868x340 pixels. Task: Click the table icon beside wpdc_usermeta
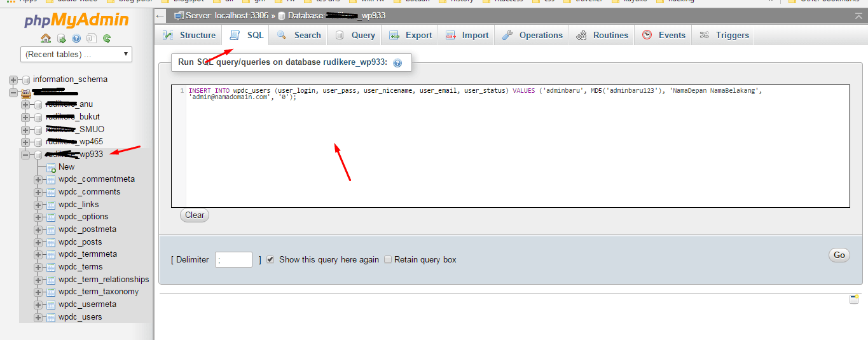52,304
